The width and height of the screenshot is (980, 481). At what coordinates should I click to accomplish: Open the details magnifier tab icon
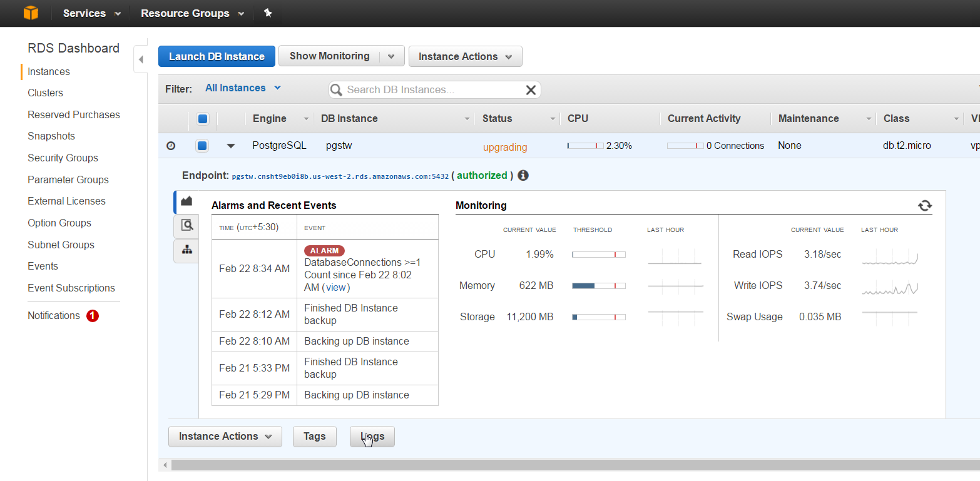click(x=186, y=225)
